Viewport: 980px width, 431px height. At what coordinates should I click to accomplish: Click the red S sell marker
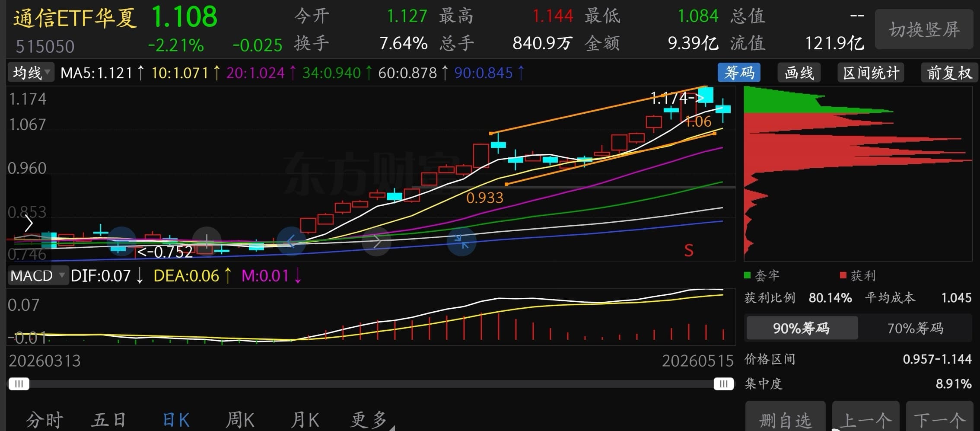pyautogui.click(x=689, y=250)
